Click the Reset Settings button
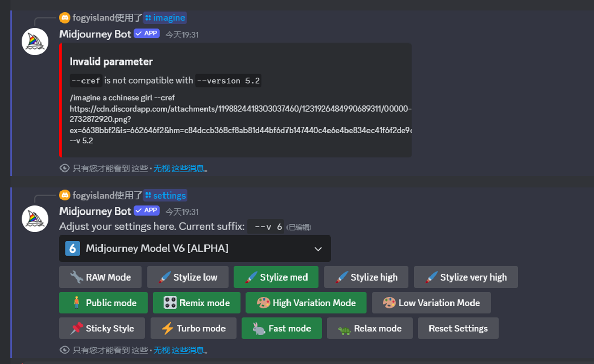The width and height of the screenshot is (594, 364). (458, 328)
